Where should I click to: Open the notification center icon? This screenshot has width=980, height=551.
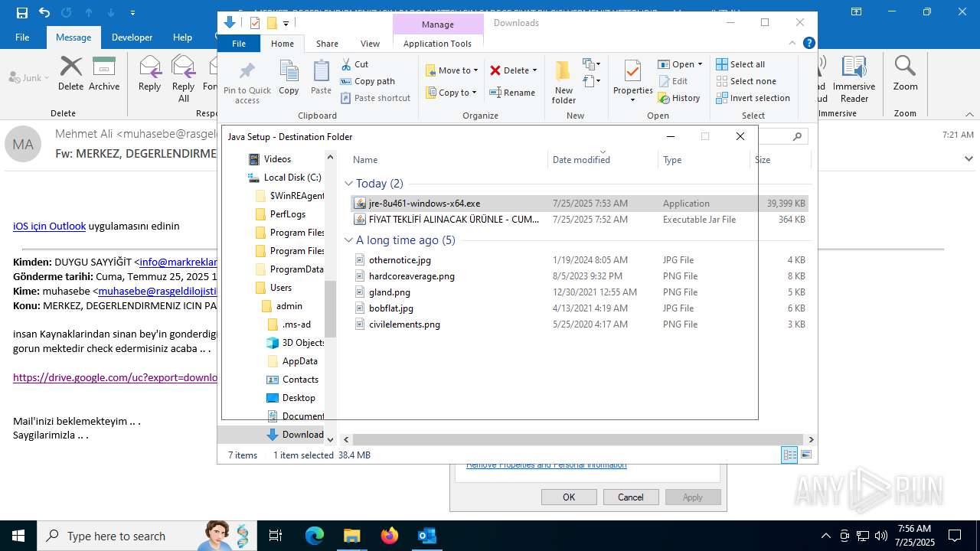(955, 536)
